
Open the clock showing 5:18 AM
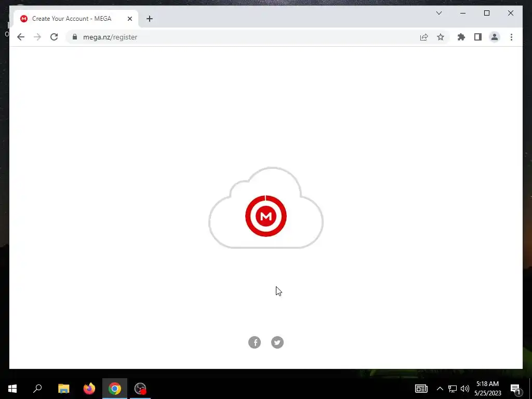coord(487,389)
